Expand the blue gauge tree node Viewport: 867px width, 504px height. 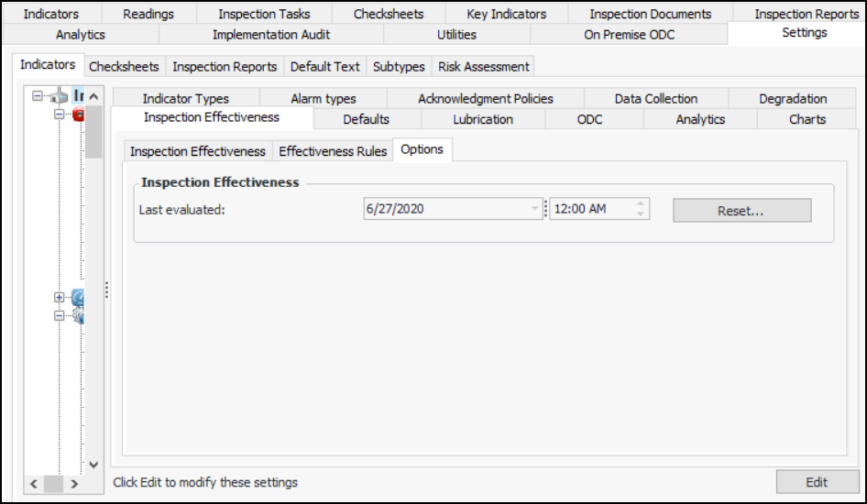[60, 297]
